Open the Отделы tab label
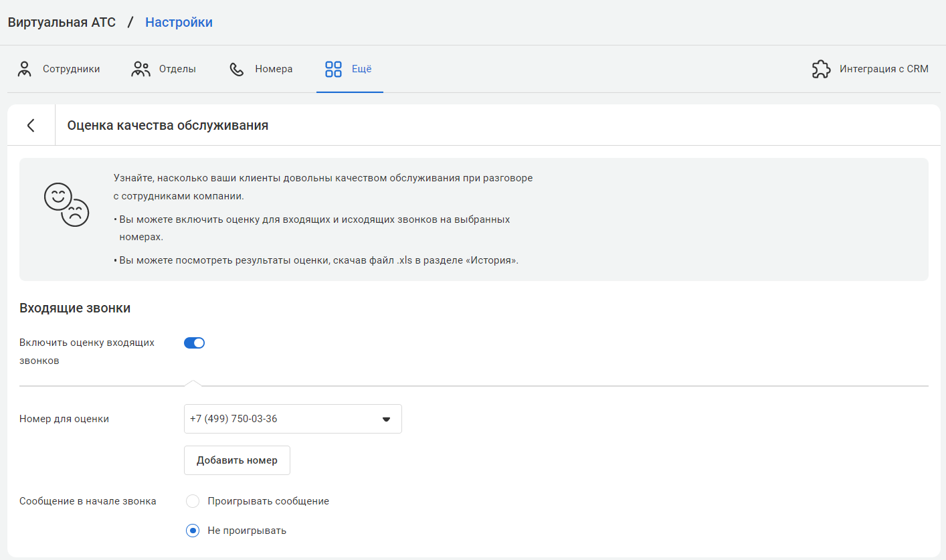Screen dimensions: 946x560 click(177, 69)
